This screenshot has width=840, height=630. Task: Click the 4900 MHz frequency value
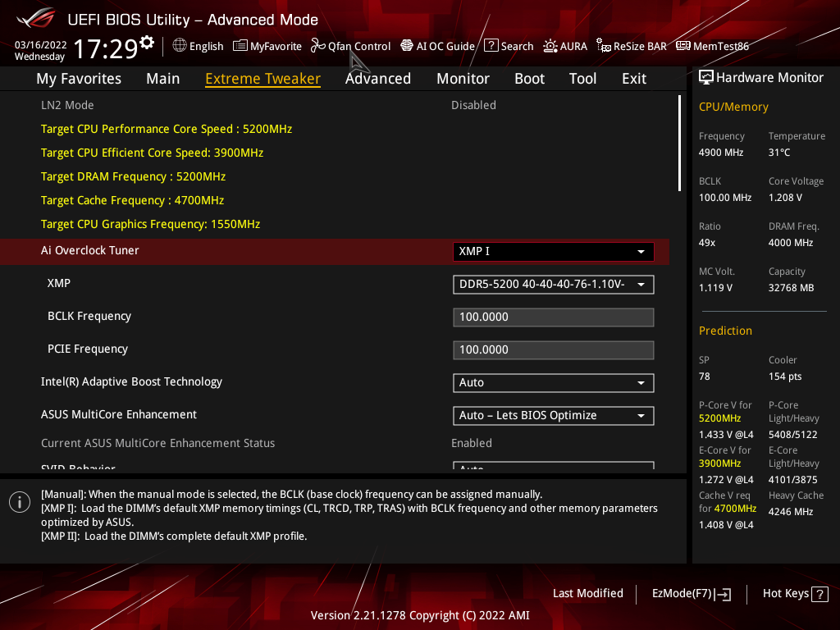[x=720, y=152]
